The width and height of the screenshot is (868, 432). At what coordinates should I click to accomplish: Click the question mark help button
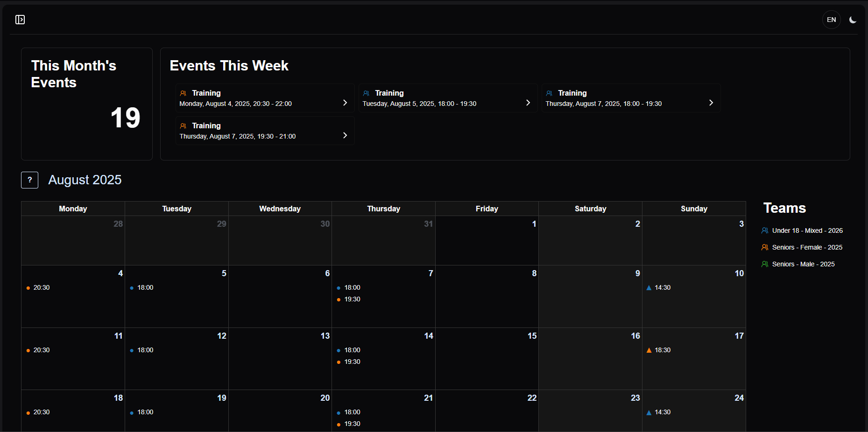click(x=30, y=180)
